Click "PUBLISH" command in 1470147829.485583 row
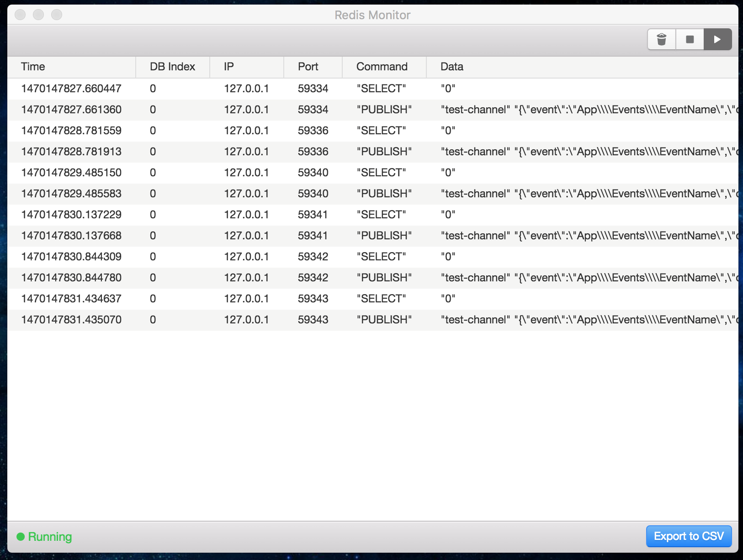Image resolution: width=743 pixels, height=560 pixels. [x=384, y=194]
